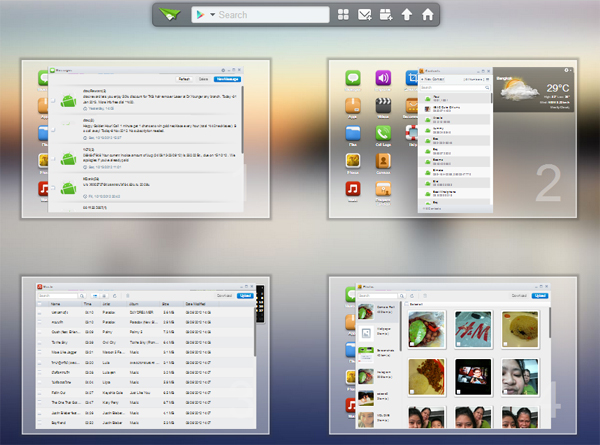Switch Music window to list view toggle
Screen dimensions: 600x445
pyautogui.click(x=95, y=296)
